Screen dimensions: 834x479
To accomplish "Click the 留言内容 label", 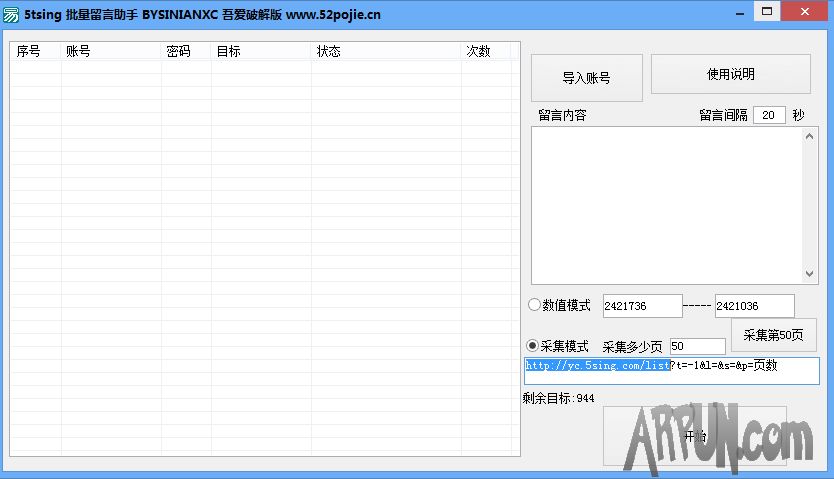I will (562, 115).
